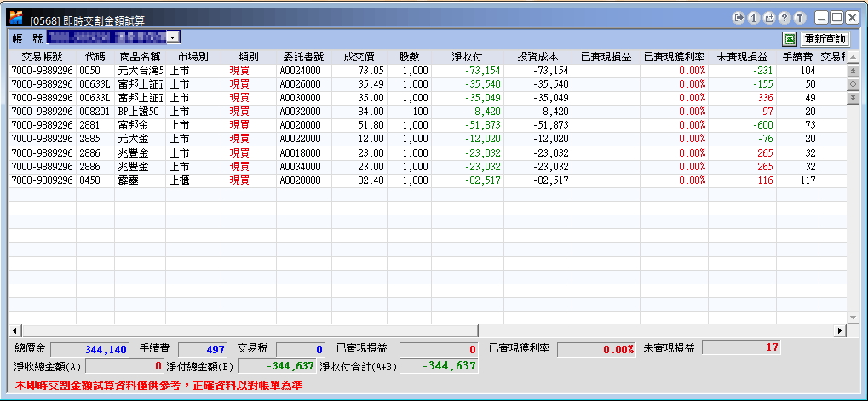This screenshot has width=868, height=401.
Task: Click the app logo in title bar
Action: pos(15,17)
